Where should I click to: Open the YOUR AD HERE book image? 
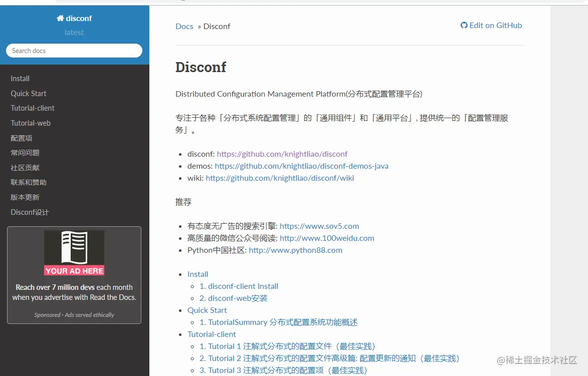point(74,253)
